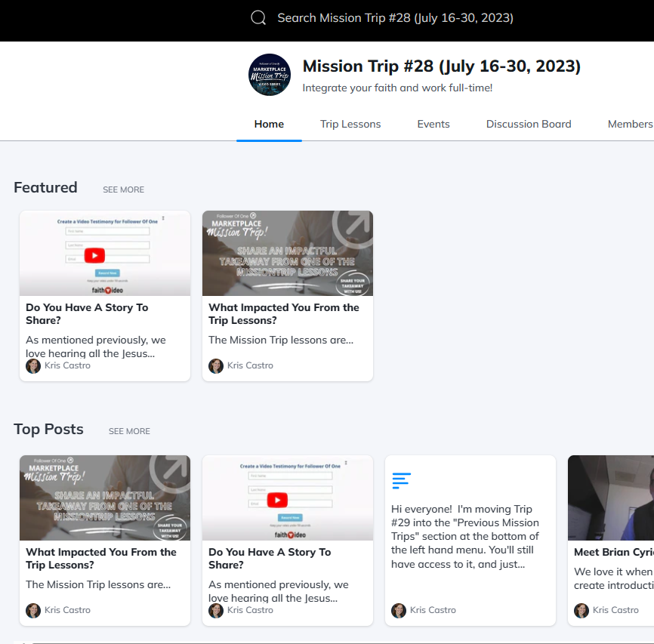Click the Meet Brian post video thumbnail
This screenshot has height=644, width=654.
click(611, 498)
